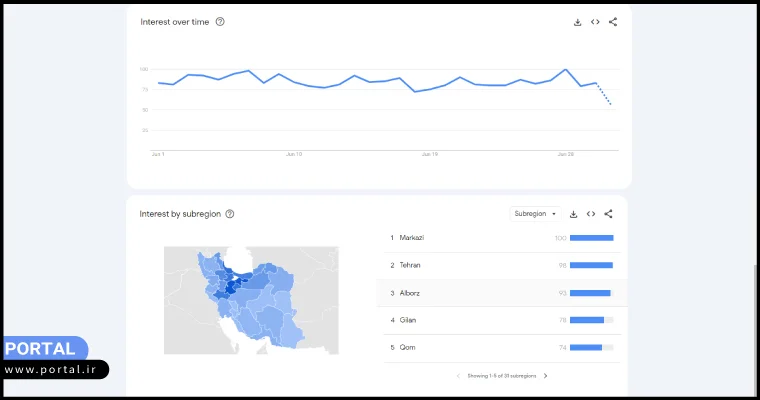The height and width of the screenshot is (400, 760).
Task: Share the Interest over time chart
Action: coord(613,22)
